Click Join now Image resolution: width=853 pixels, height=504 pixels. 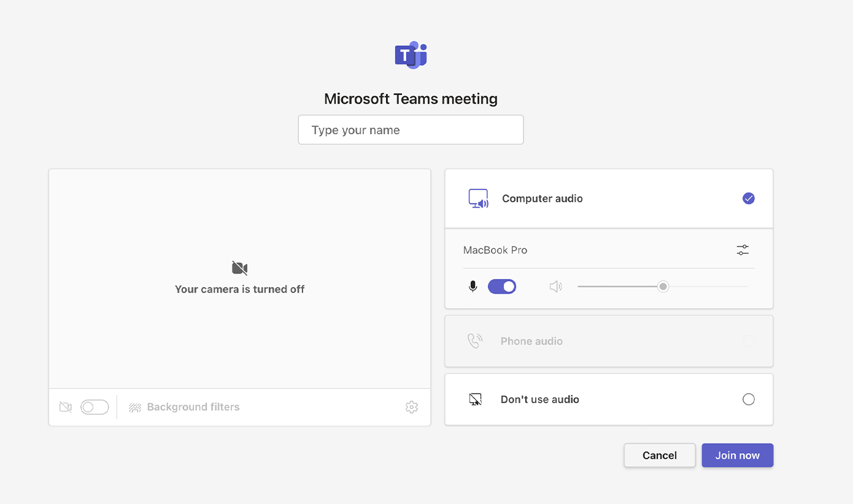click(738, 456)
